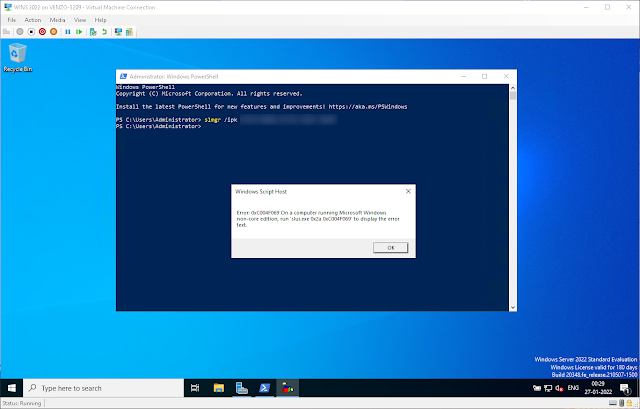Turn off the VM with the black square icon

click(x=31, y=31)
